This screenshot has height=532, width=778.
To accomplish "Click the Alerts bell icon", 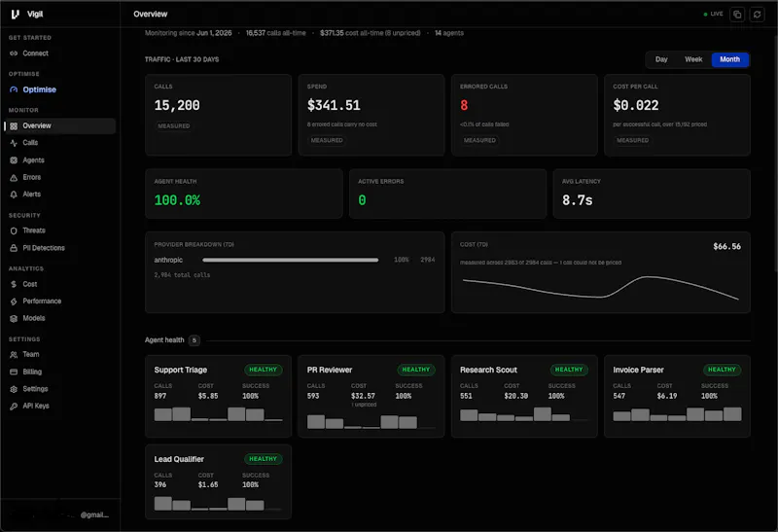I will (x=14, y=195).
